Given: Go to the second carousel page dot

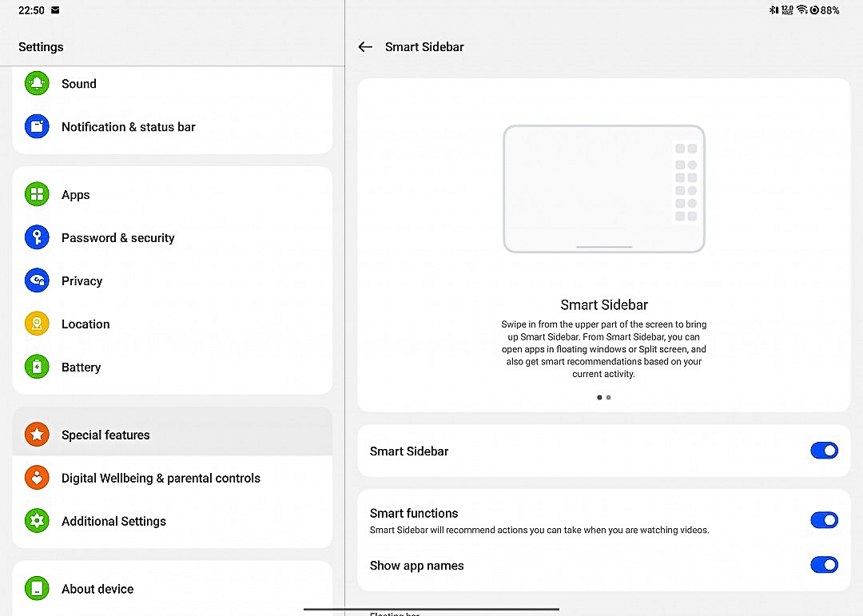Looking at the screenshot, I should (608, 397).
